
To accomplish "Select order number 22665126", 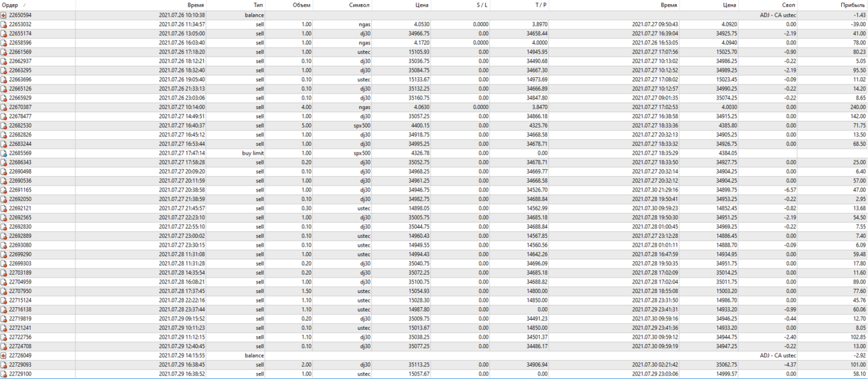I will (x=20, y=89).
